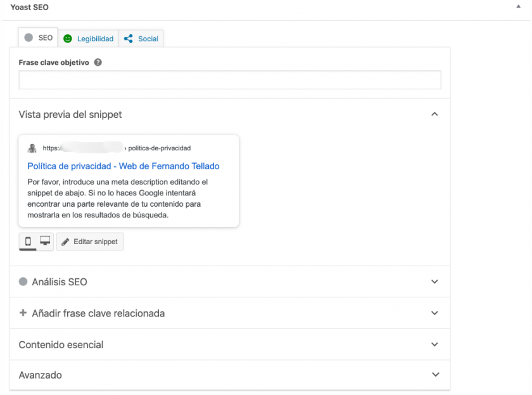Expand Añadir frase clave relacionada

point(434,313)
